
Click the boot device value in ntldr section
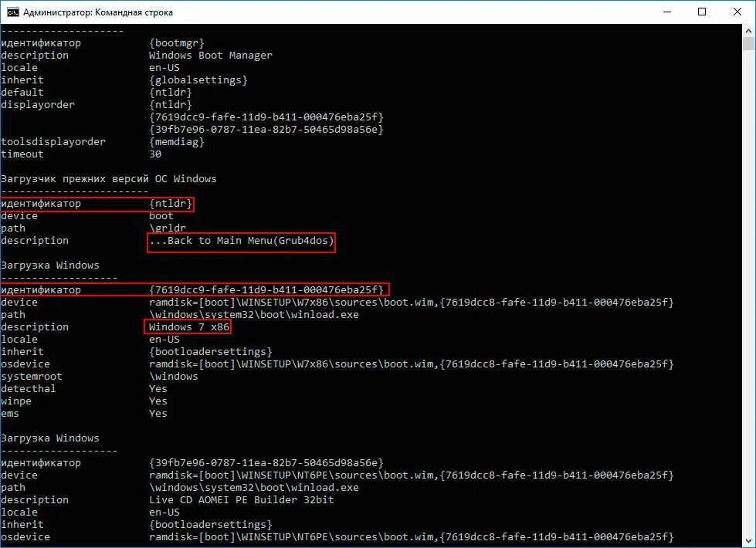pyautogui.click(x=161, y=216)
